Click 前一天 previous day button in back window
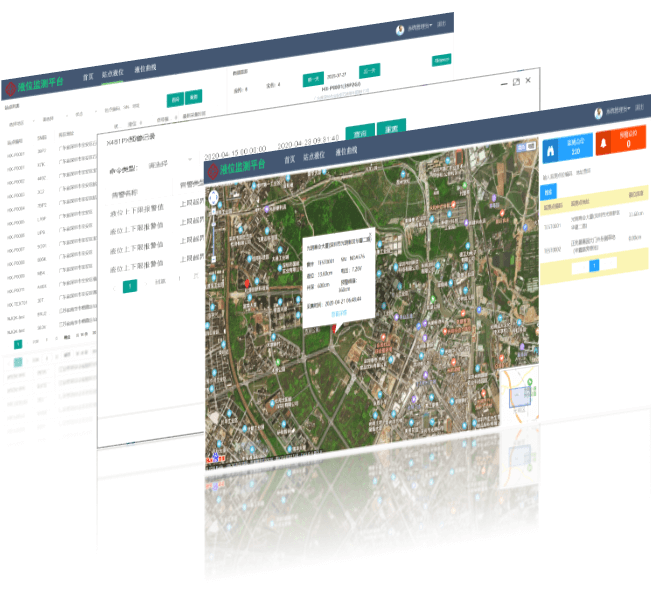651x608 pixels. [313, 79]
